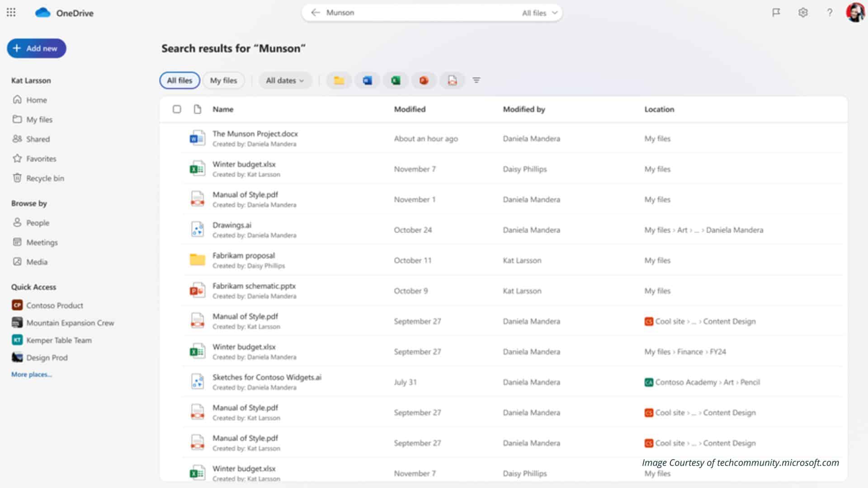
Task: Open The Munson Project.docx file
Action: 255,134
